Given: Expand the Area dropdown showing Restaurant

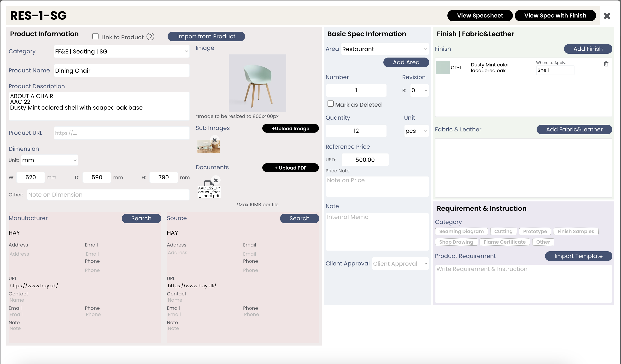Looking at the screenshot, I should click(384, 49).
